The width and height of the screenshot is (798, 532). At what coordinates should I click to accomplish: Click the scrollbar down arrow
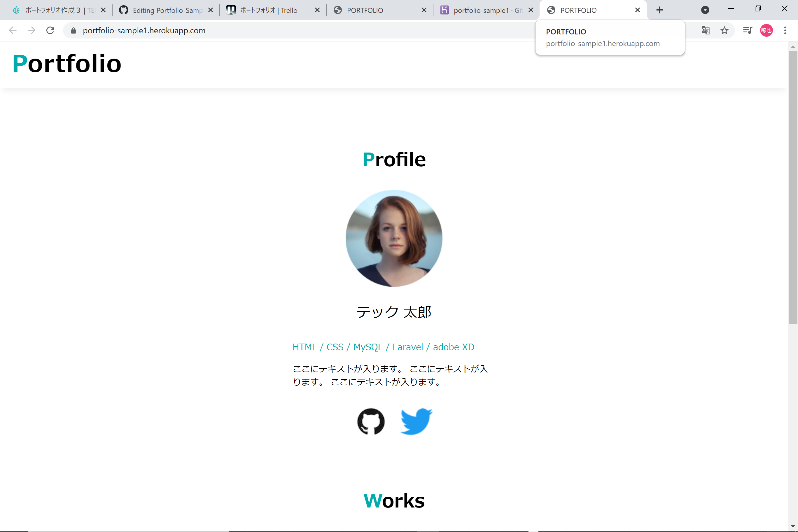(x=793, y=526)
